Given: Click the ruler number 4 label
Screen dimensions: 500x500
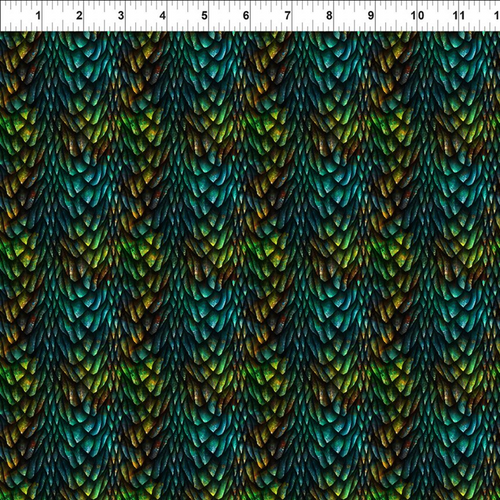Looking at the screenshot, I should [162, 15].
